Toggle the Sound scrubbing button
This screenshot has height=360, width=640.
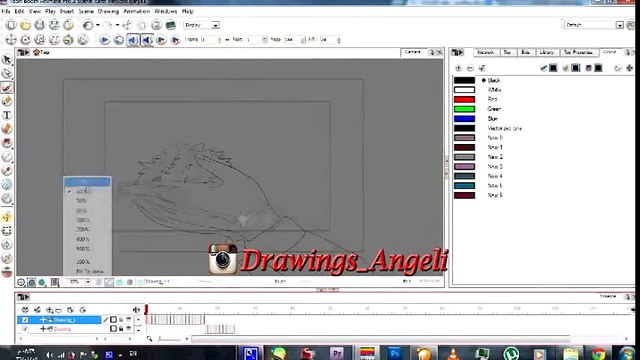pyautogui.click(x=147, y=40)
